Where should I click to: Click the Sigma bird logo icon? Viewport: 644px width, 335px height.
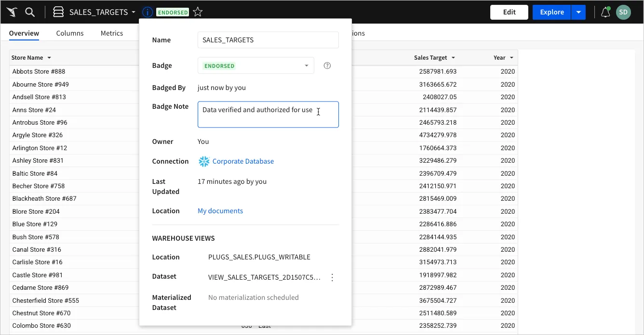pos(12,12)
